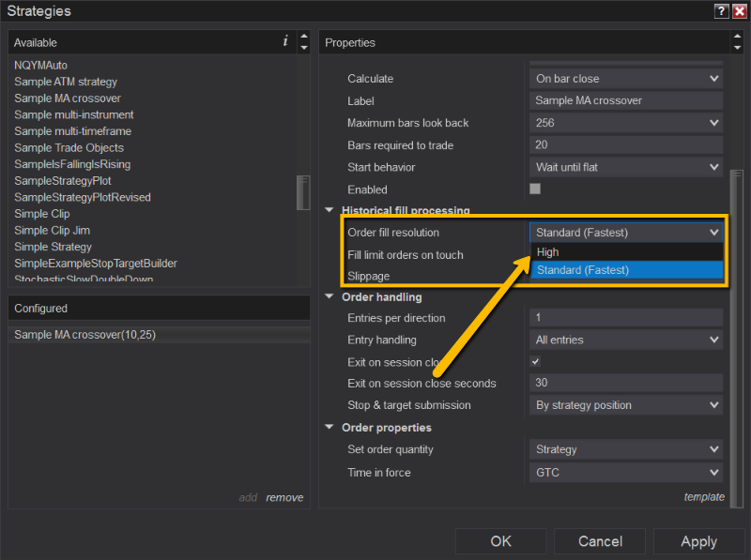Click the info icon in Available panel
The height and width of the screenshot is (560, 751).
point(285,41)
